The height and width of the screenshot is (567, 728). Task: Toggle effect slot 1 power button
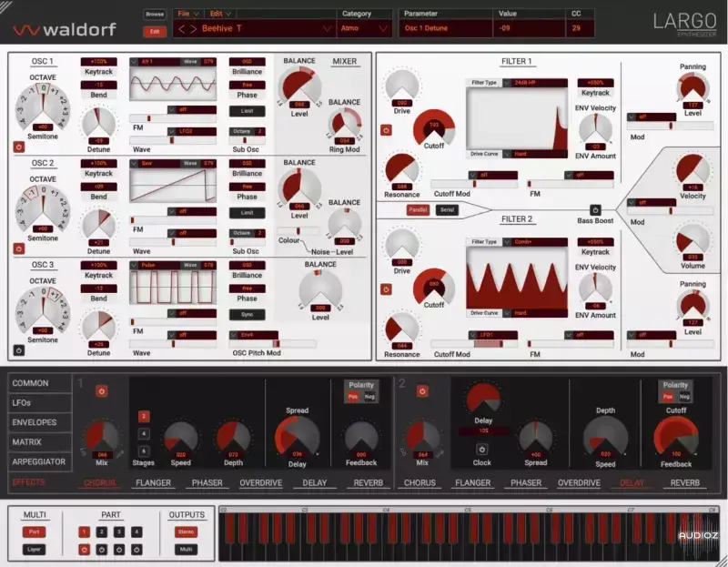pos(102,391)
